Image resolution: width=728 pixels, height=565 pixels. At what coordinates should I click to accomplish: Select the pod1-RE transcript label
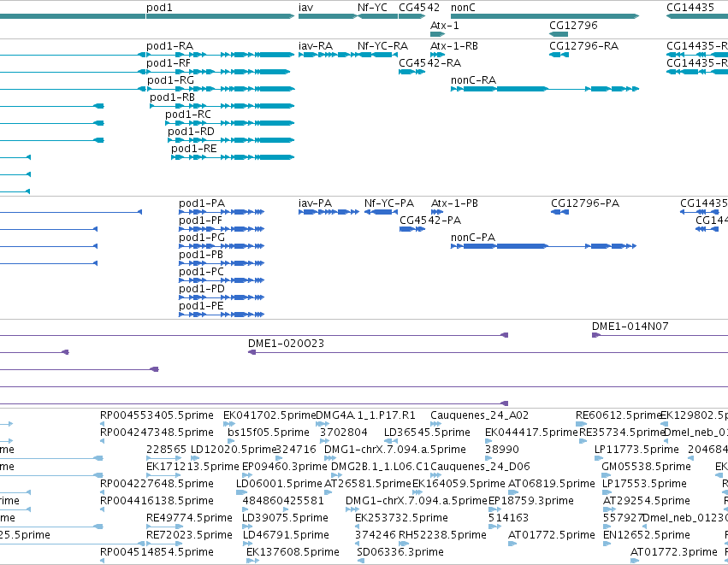click(194, 149)
